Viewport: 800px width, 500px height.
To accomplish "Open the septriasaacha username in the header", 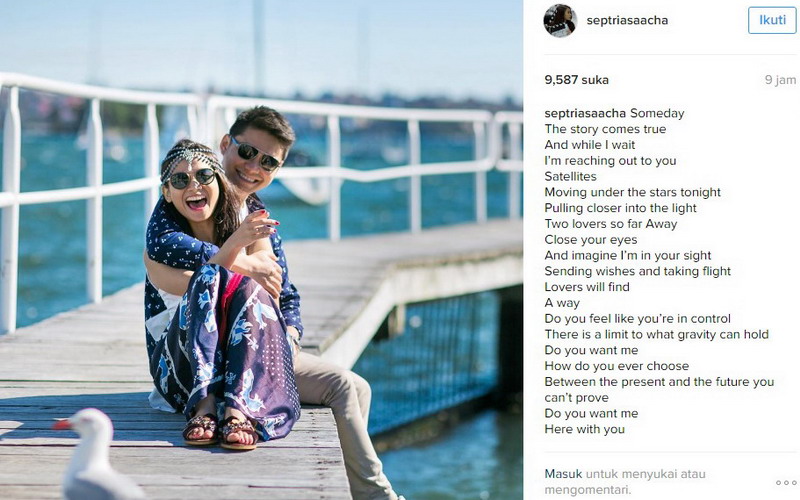I will coord(627,20).
